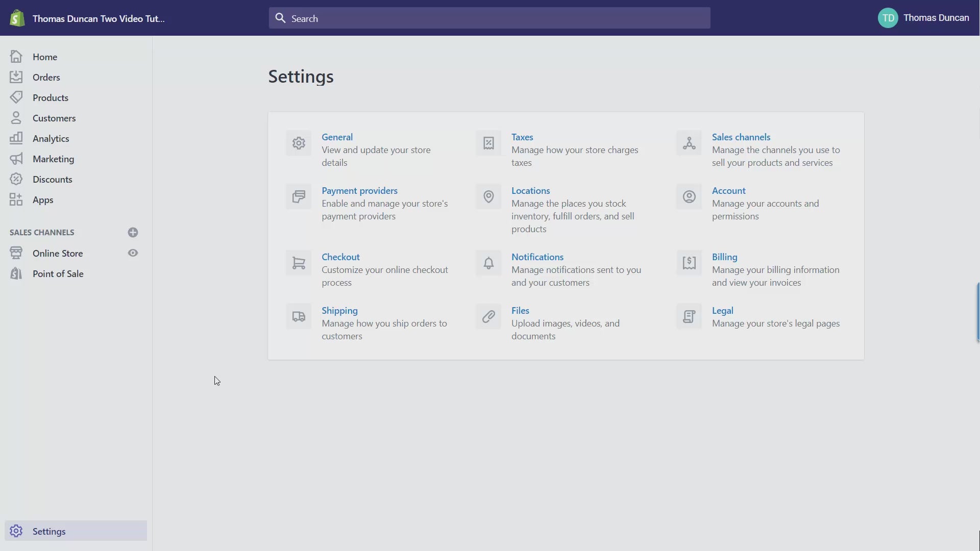Click the Shopify logo in header
Image resolution: width=980 pixels, height=551 pixels.
coord(17,18)
